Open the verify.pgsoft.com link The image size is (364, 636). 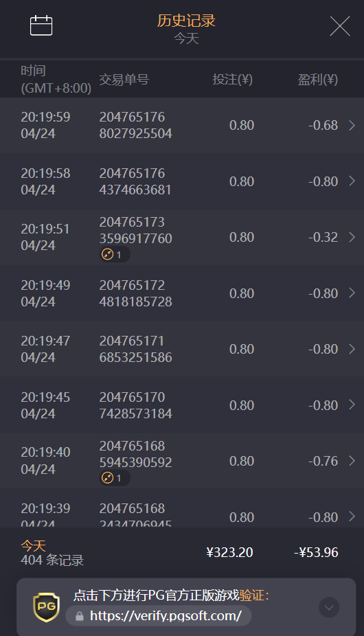[x=166, y=615]
